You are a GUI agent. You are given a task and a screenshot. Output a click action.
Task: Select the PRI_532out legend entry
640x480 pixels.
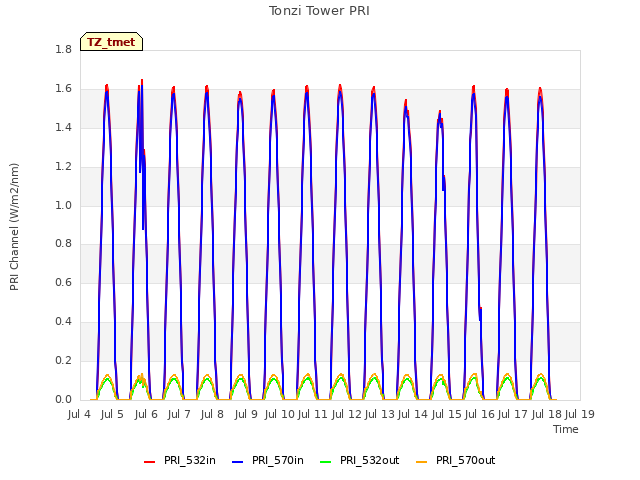point(360,461)
